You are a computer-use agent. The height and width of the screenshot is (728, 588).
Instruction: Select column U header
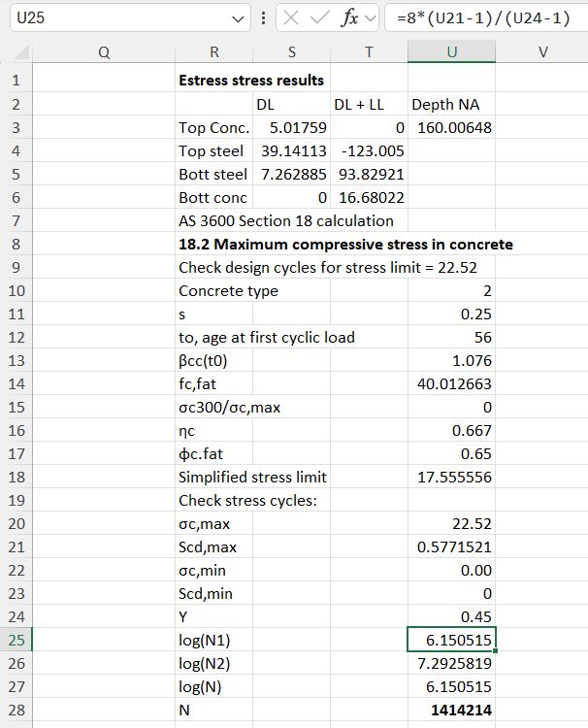pyautogui.click(x=451, y=53)
